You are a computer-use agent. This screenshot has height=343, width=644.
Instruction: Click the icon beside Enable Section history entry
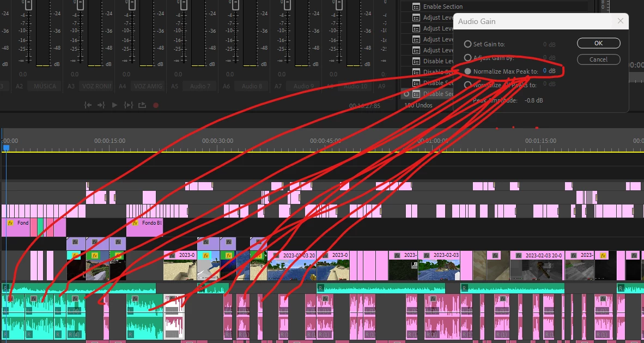point(416,7)
